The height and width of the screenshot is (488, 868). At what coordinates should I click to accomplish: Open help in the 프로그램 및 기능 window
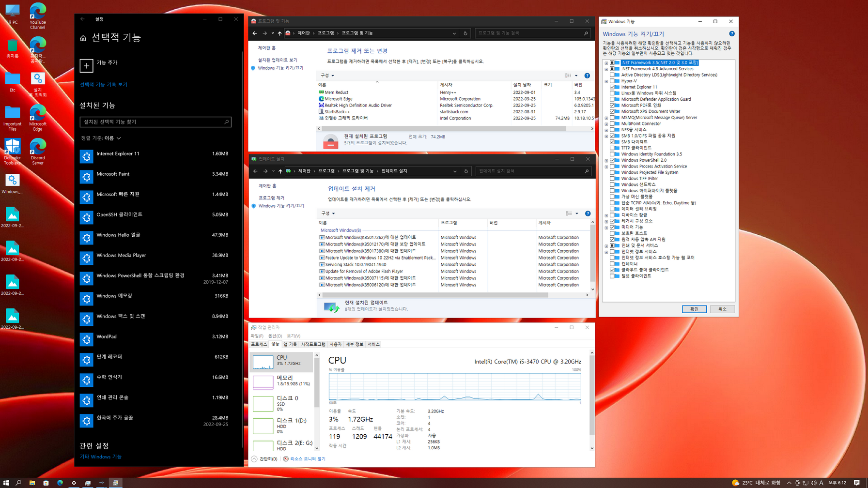click(x=587, y=76)
